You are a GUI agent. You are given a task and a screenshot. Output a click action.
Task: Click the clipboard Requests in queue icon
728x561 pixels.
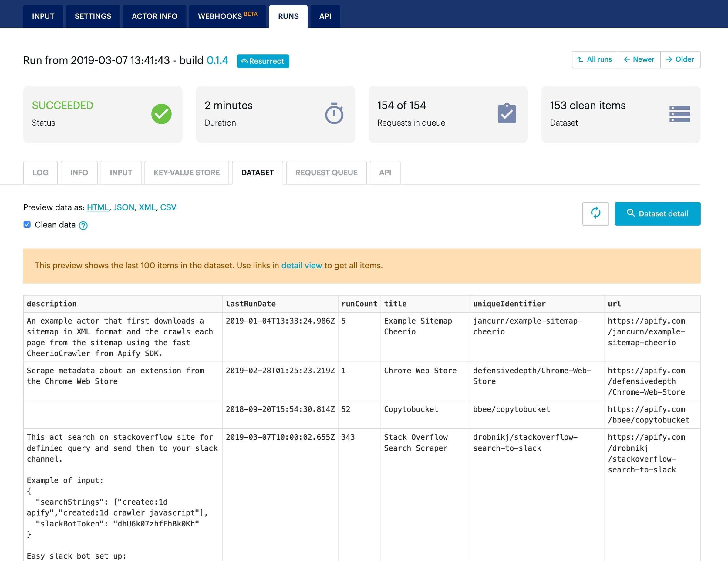coord(507,114)
